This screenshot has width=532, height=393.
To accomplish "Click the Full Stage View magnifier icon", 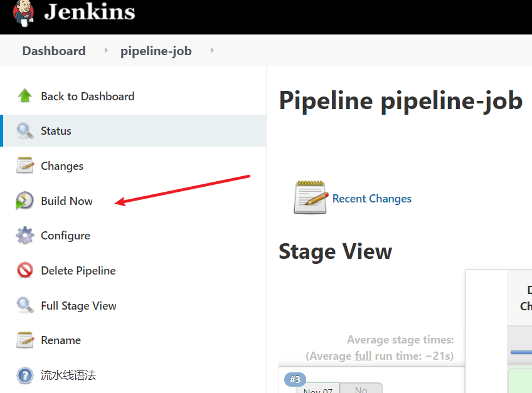I will 25,305.
